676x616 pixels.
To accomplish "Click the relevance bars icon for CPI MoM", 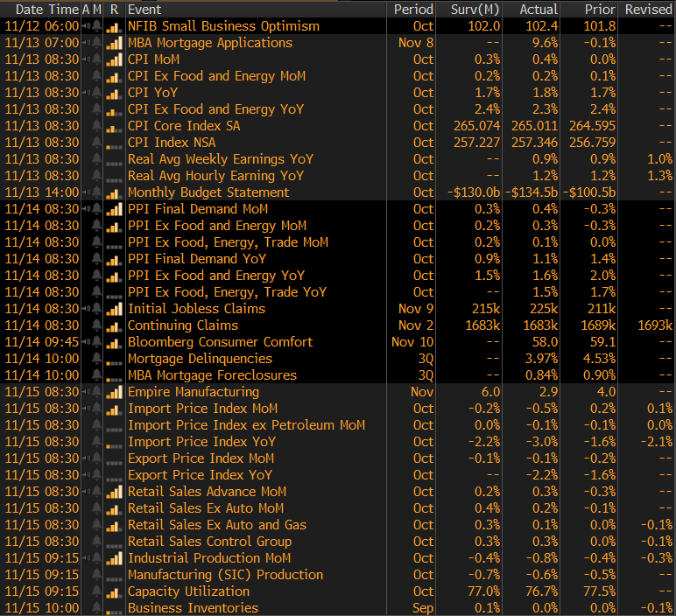I will coord(114,59).
